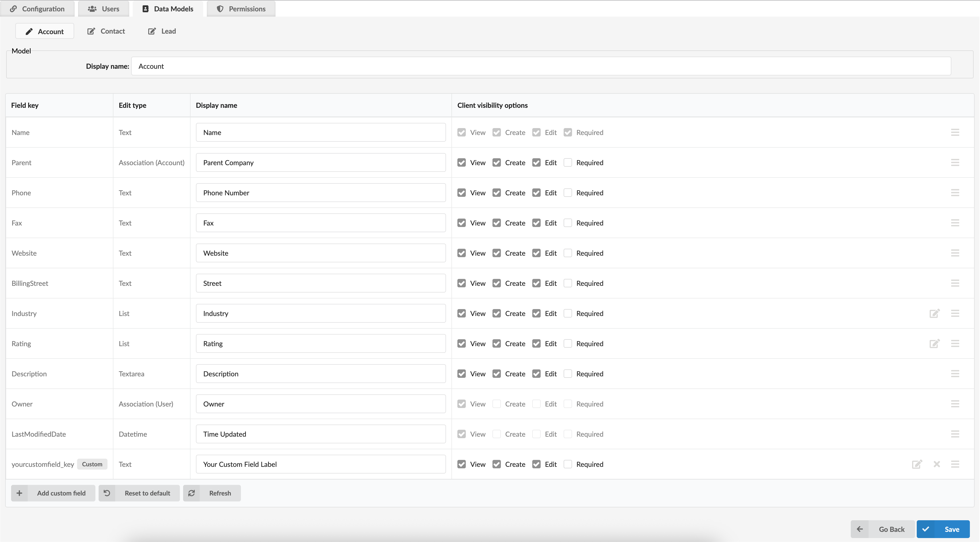The height and width of the screenshot is (542, 980).
Task: Click the drag handle for yourcustomfield_key row
Action: [x=955, y=464]
